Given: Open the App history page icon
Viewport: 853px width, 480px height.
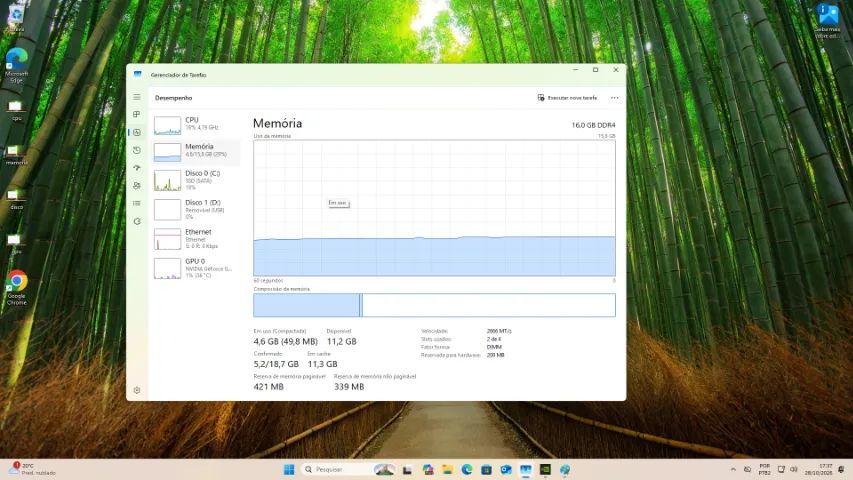Looking at the screenshot, I should (137, 150).
